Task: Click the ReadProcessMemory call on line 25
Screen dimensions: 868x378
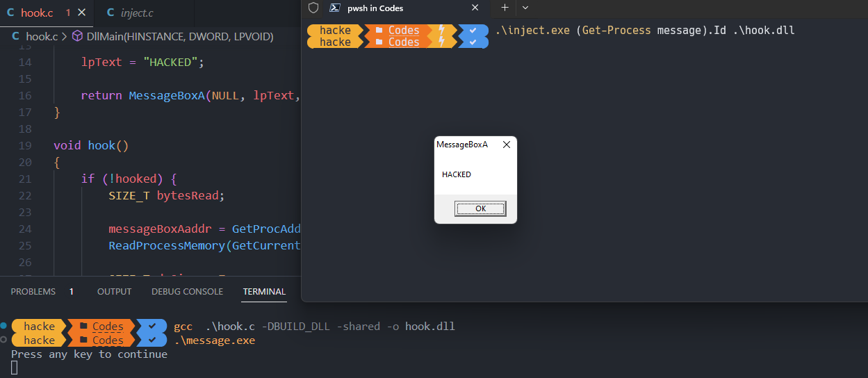Action: click(x=204, y=245)
